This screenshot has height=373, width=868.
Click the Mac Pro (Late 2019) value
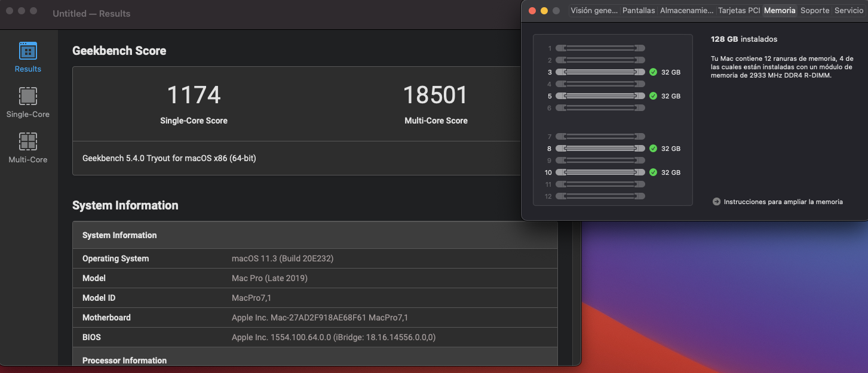tap(269, 278)
